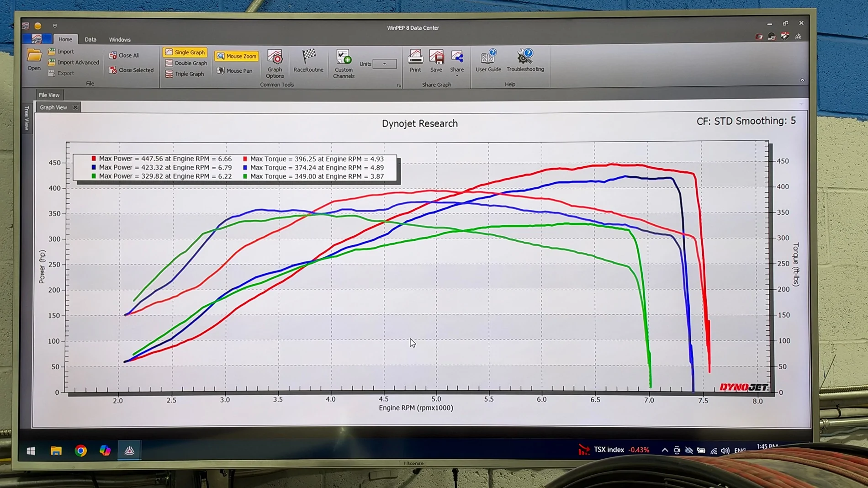Image resolution: width=868 pixels, height=488 pixels.
Task: Expand Common Tools dialog launcher
Action: click(399, 85)
